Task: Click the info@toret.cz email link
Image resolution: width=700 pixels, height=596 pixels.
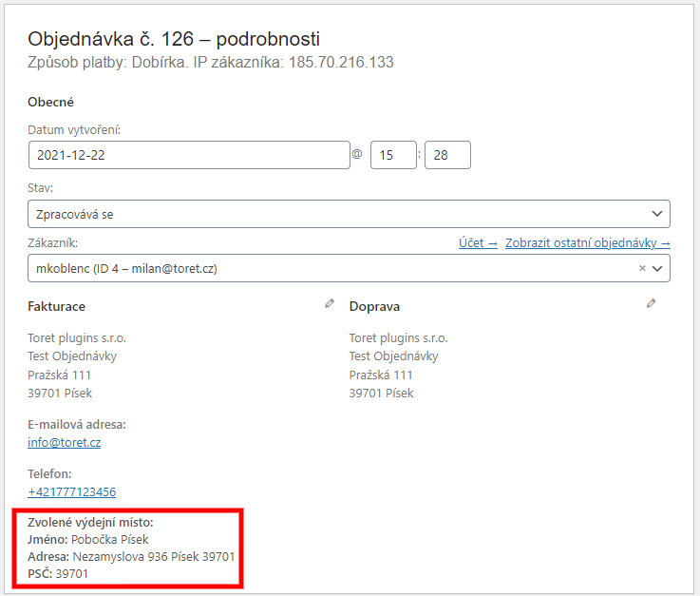Action: (65, 442)
